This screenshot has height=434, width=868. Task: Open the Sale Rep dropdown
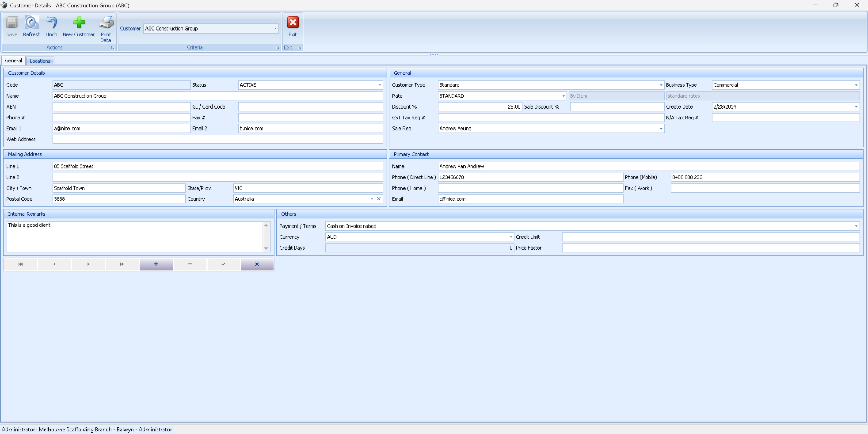(x=661, y=129)
